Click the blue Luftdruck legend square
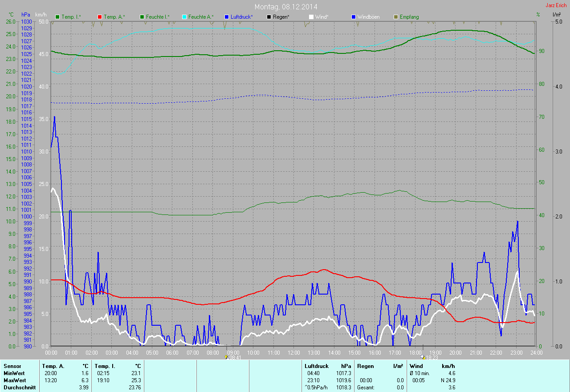Viewport: 570px width, 392px height. pos(227,17)
